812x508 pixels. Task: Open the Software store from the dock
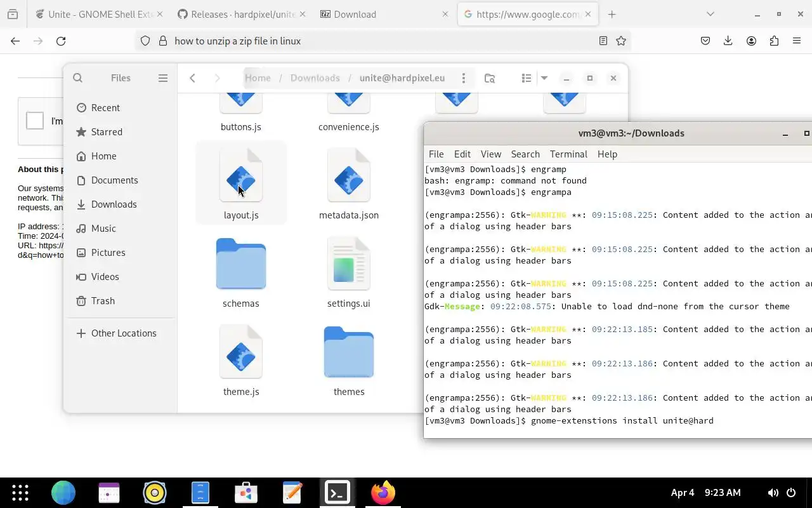pyautogui.click(x=246, y=493)
